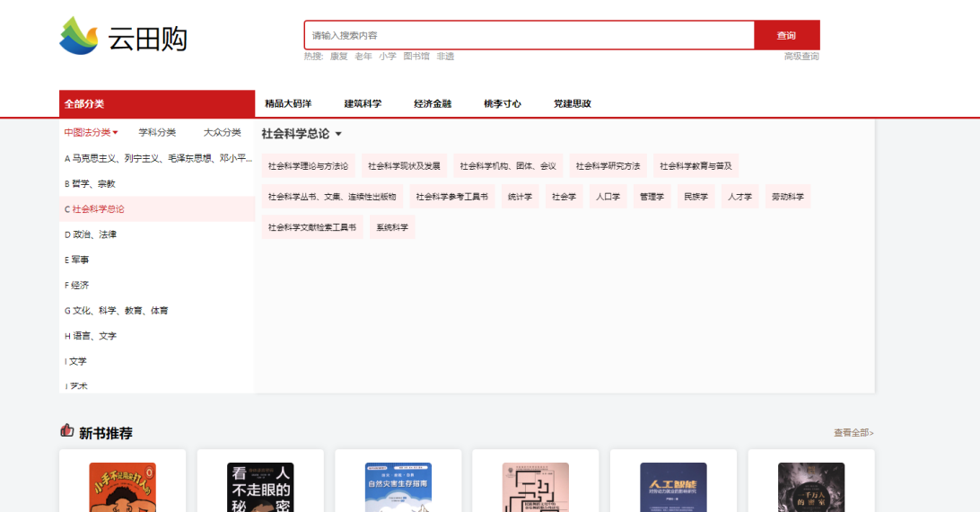
Task: Click the 云田购 logo icon
Action: coord(79,36)
